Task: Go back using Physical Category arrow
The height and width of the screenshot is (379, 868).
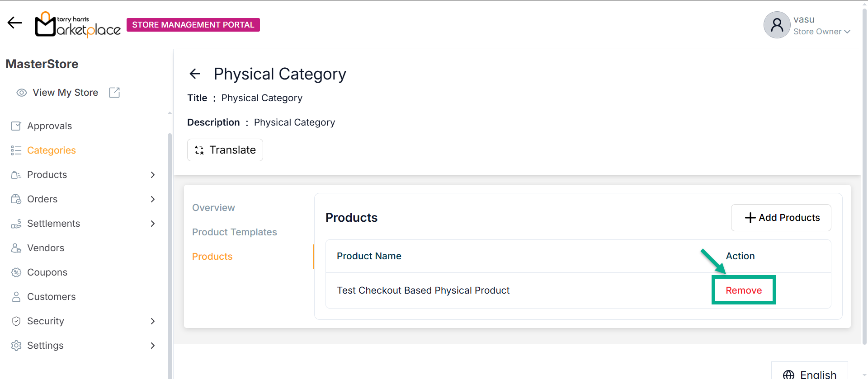Action: (x=195, y=74)
